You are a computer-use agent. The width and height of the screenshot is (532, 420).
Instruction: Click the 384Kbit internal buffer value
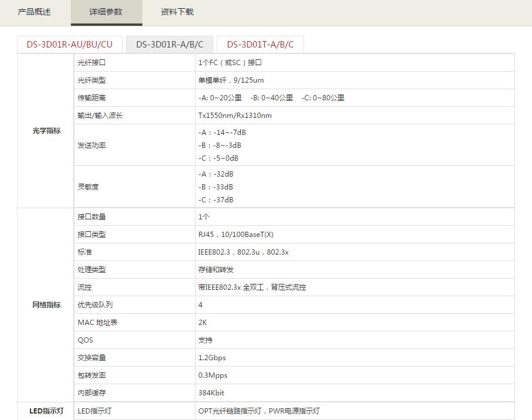tap(212, 393)
